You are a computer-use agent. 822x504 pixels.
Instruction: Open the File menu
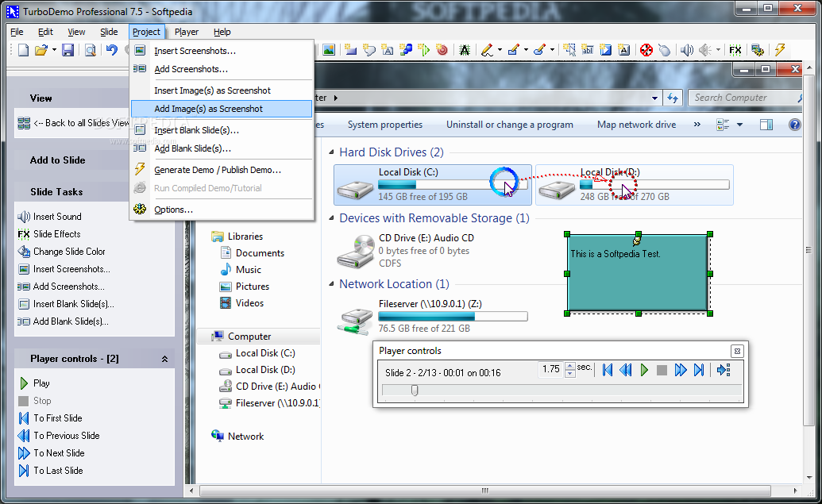(17, 32)
